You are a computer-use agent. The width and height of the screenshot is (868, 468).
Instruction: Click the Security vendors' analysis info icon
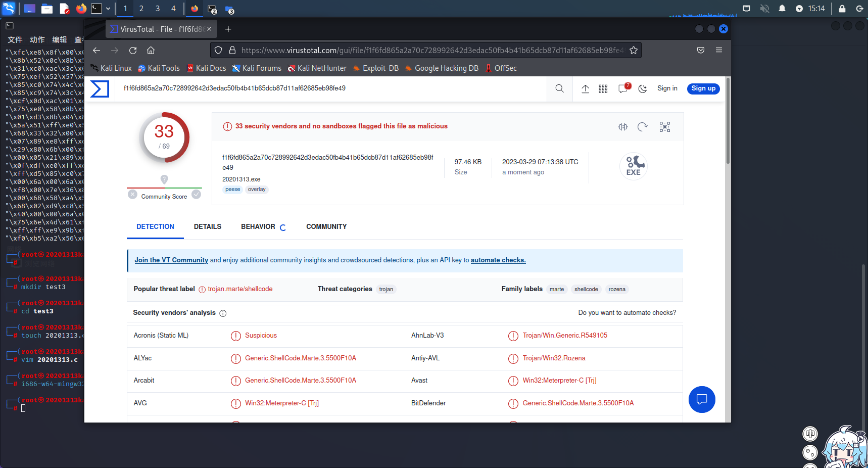coord(223,313)
